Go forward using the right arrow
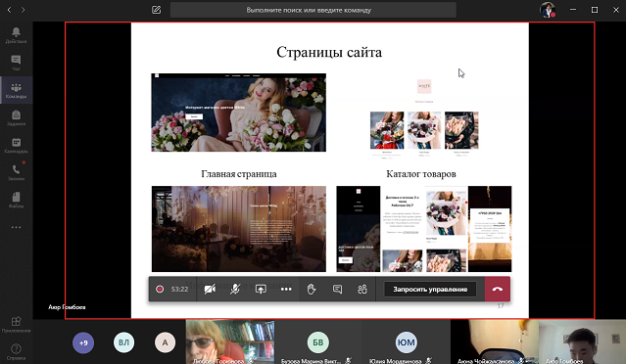The width and height of the screenshot is (626, 364). pos(23,10)
